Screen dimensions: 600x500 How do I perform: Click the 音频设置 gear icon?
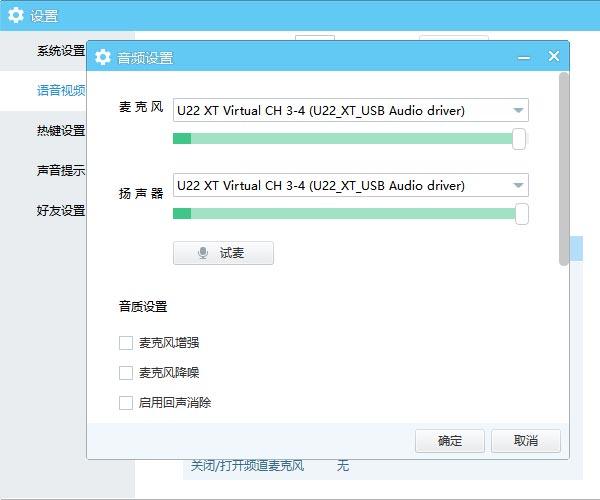tap(103, 57)
